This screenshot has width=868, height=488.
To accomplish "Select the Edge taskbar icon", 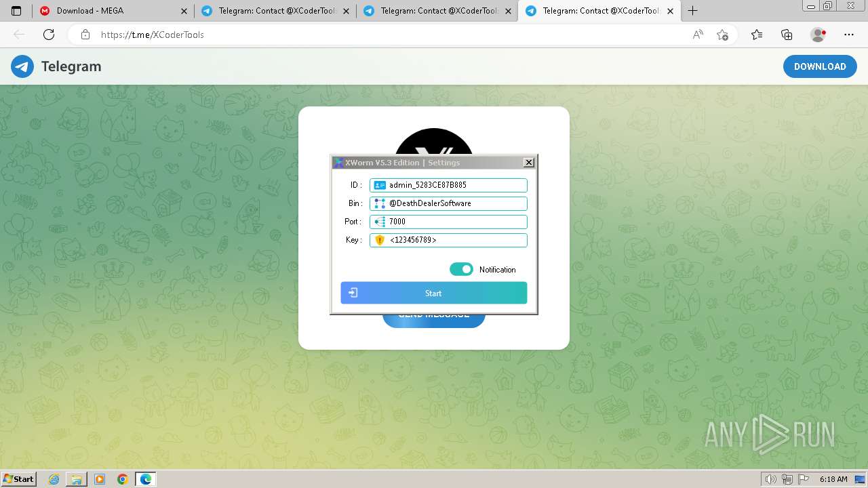I will pos(146,479).
